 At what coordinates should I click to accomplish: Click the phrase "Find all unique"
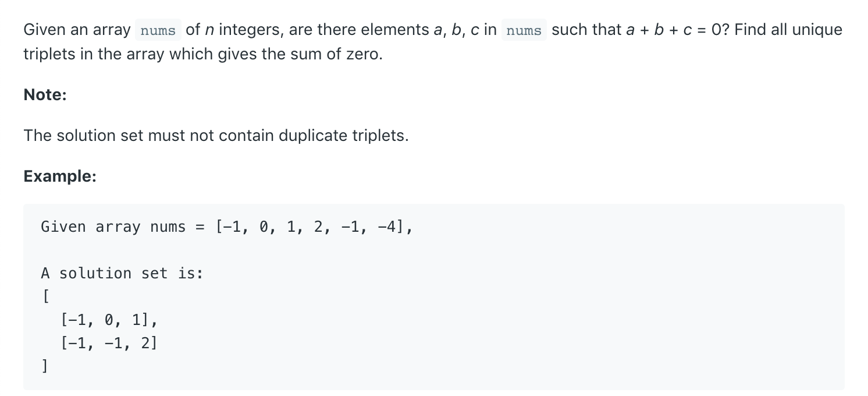(788, 30)
